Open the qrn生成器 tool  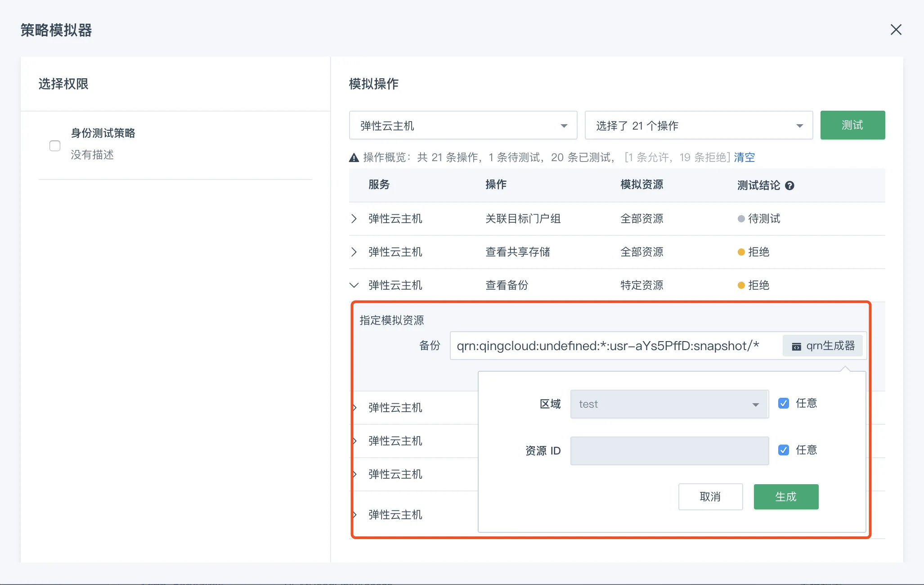[x=823, y=346]
